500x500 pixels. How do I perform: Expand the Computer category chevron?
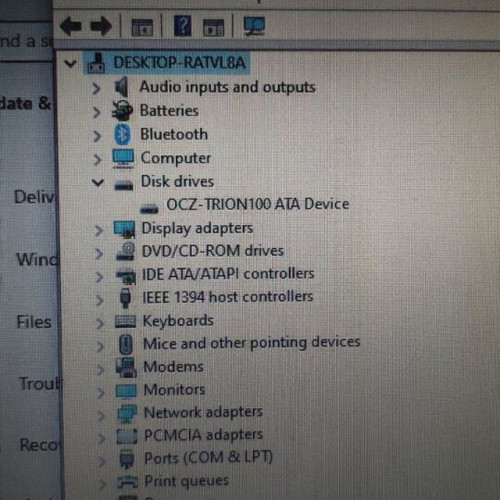point(97,160)
